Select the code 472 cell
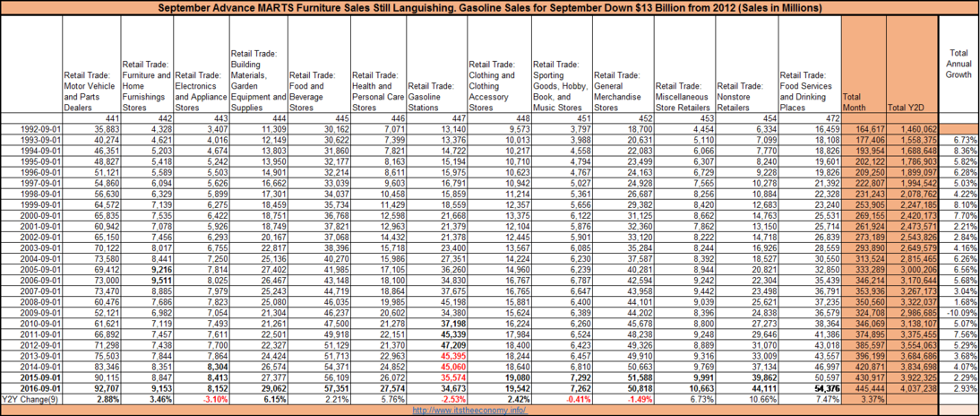Screen dimensions: 980x416 pyautogui.click(x=811, y=119)
